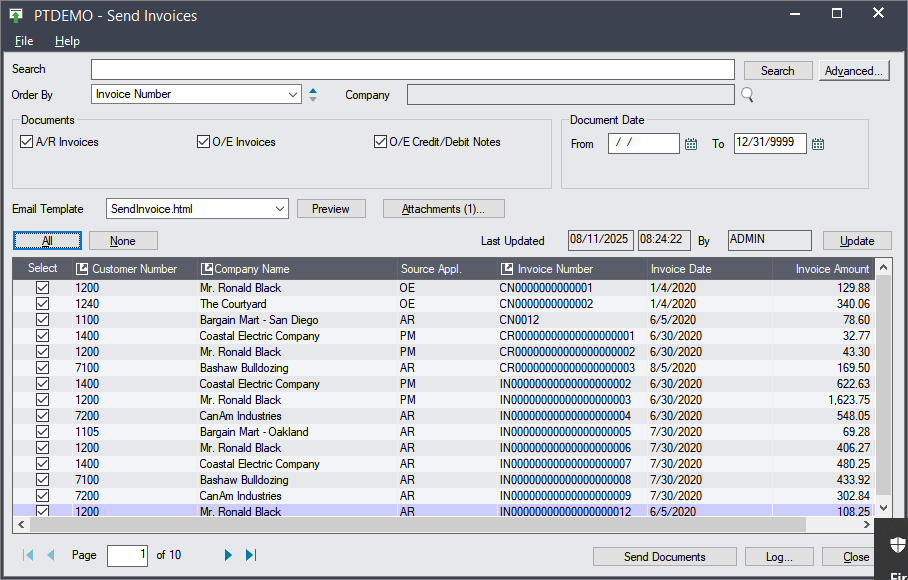Go to the next page arrow
The height and width of the screenshot is (580, 908).
point(228,555)
